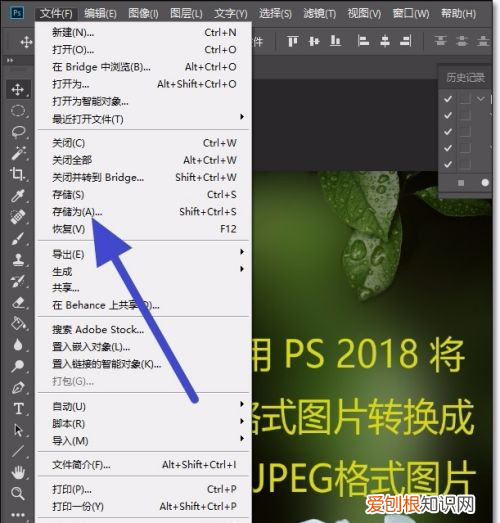Image resolution: width=500 pixels, height=523 pixels.
Task: Click the Photoshop Ps logo icon
Action: point(17,13)
